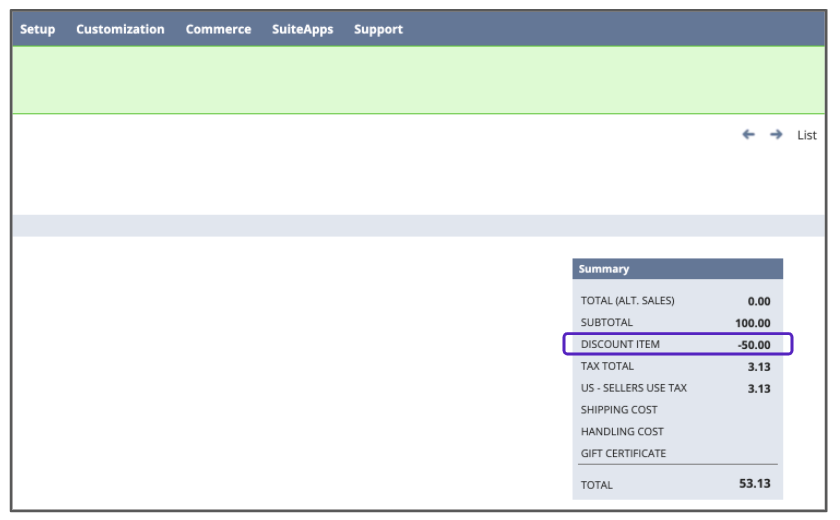Click the 53.13 total amount

click(753, 485)
